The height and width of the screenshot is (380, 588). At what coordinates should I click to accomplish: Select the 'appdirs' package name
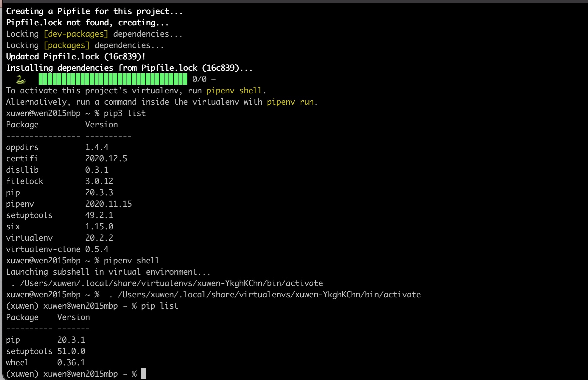(22, 147)
